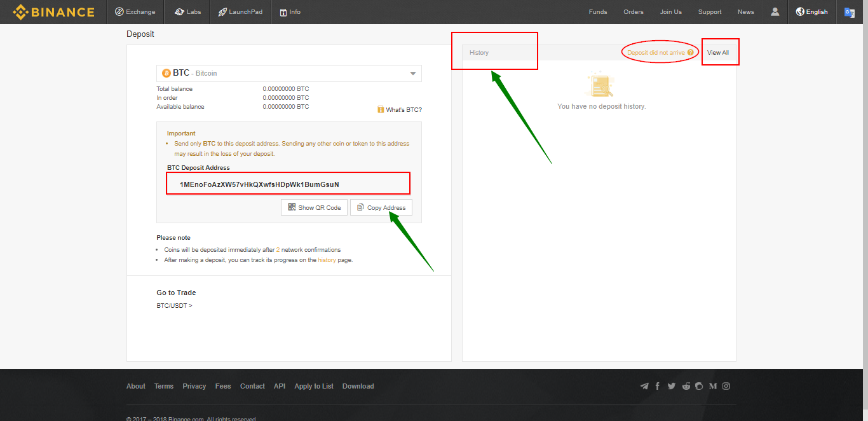Image resolution: width=868 pixels, height=421 pixels.
Task: Click the In order 0.00000000 BTC value
Action: [x=286, y=98]
